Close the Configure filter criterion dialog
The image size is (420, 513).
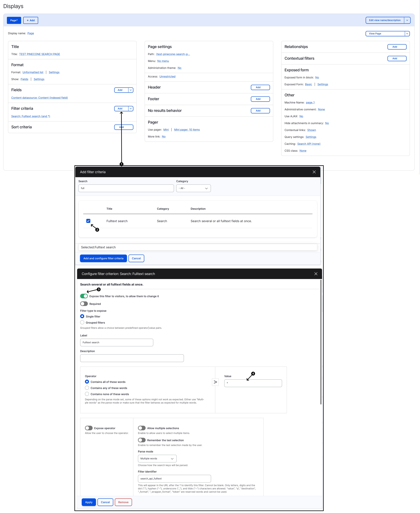pos(316,274)
